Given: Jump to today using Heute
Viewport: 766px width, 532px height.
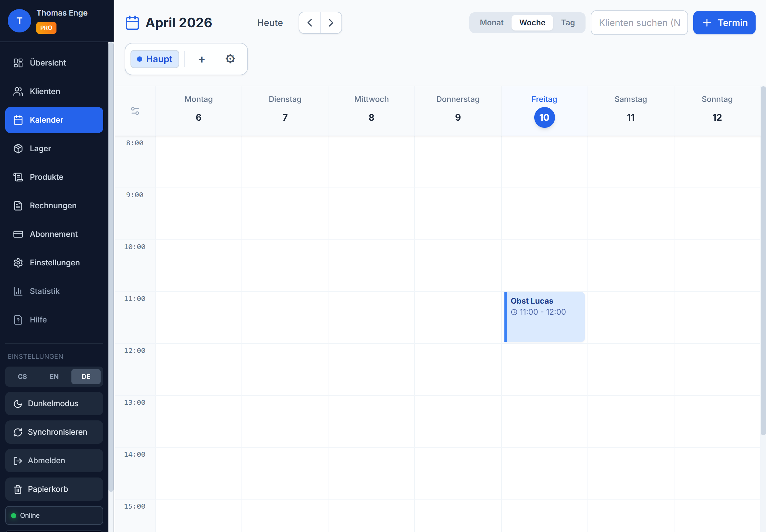Looking at the screenshot, I should pos(269,22).
